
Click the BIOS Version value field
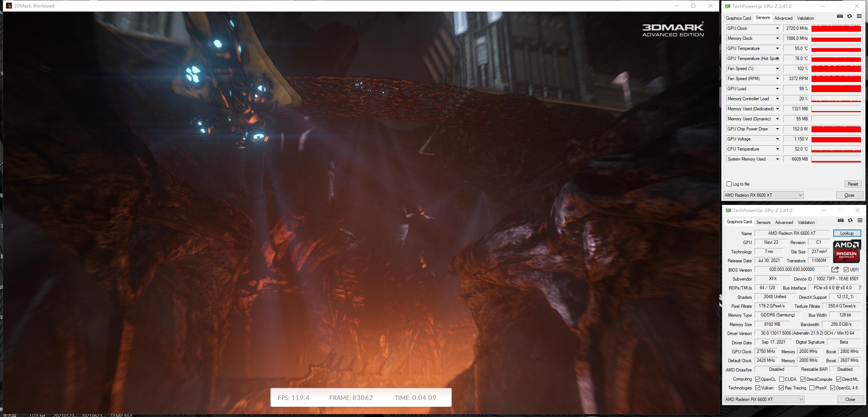792,269
